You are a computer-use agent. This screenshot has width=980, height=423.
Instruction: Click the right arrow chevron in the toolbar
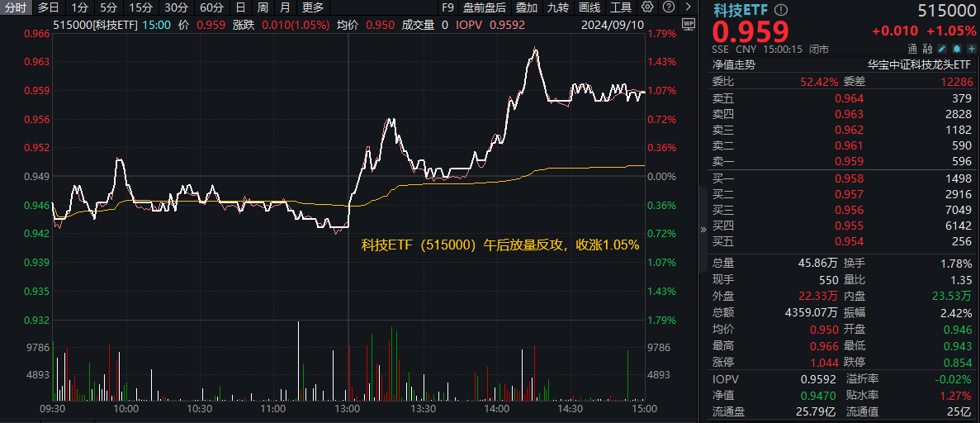coord(688,7)
